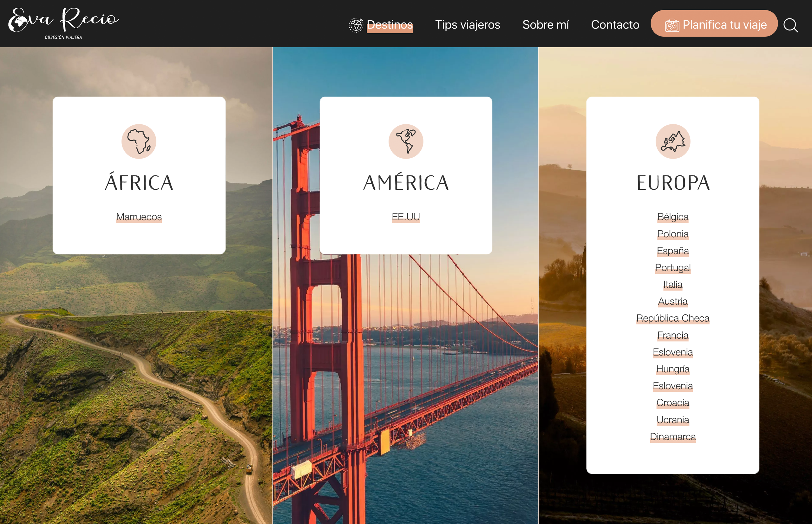
Task: Select España from the Europa list
Action: 673,251
